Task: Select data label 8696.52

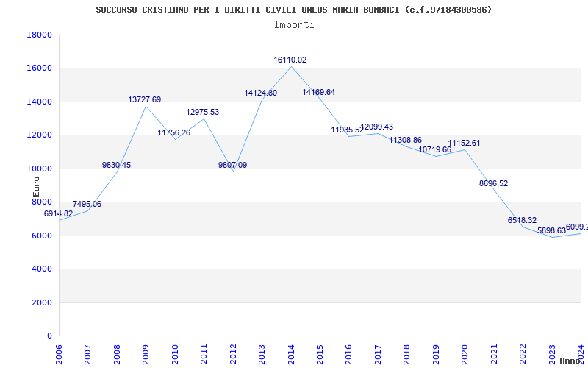Action: pyautogui.click(x=493, y=183)
